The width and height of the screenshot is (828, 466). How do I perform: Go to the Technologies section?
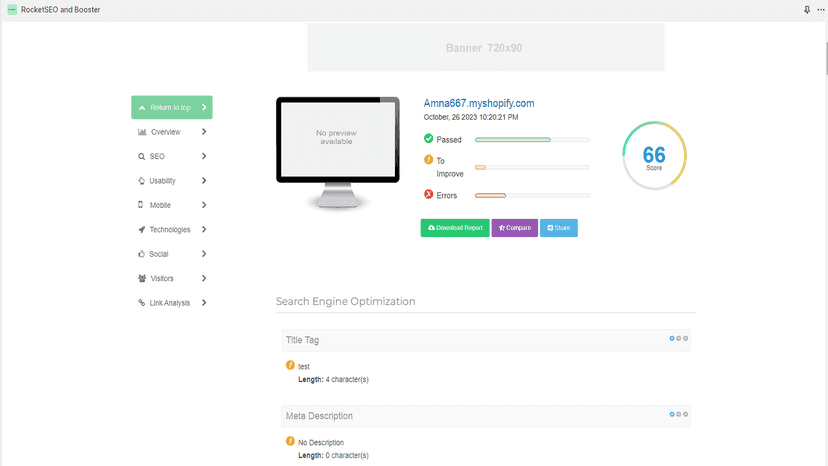pos(172,229)
